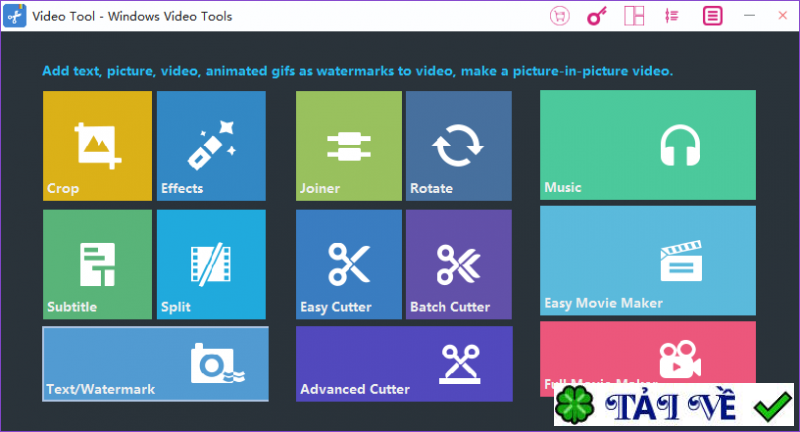
Task: Minimize the Video Tool window
Action: coord(749,16)
